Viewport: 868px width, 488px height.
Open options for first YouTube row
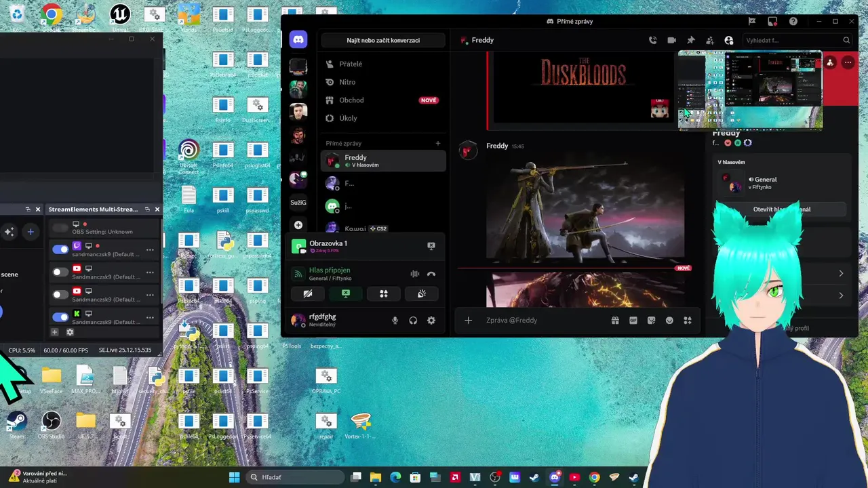click(150, 272)
